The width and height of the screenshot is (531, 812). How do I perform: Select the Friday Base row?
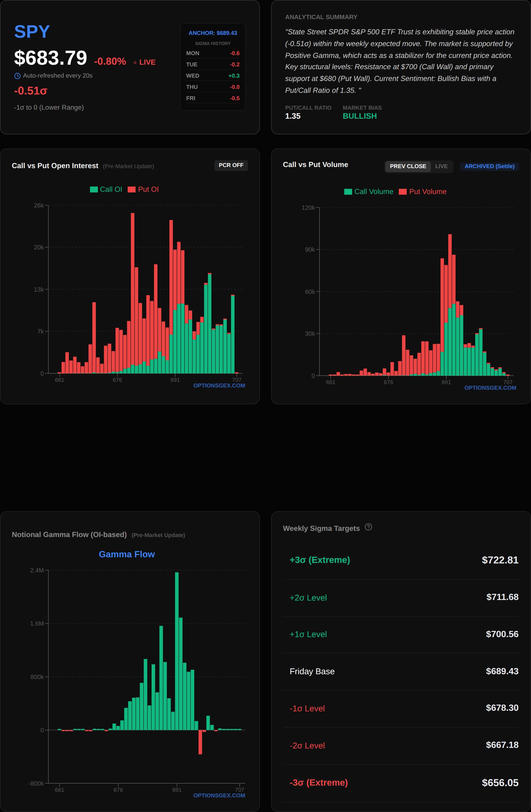tap(400, 671)
